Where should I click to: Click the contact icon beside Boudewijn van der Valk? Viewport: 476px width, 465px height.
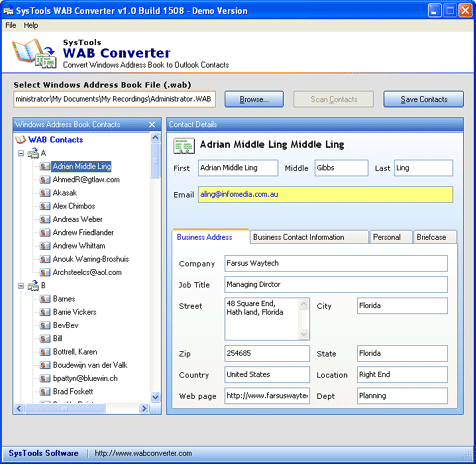coord(45,365)
